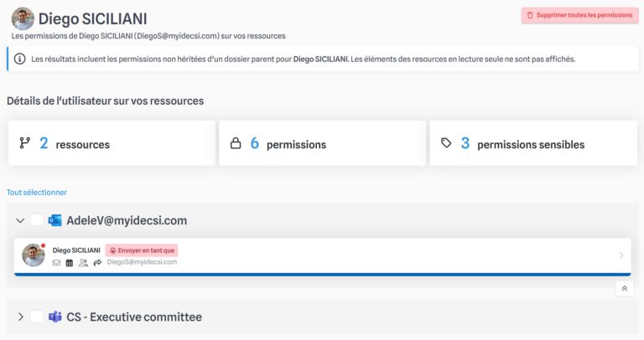Click the Teams icon beside CS - Executive committee

(x=55, y=317)
